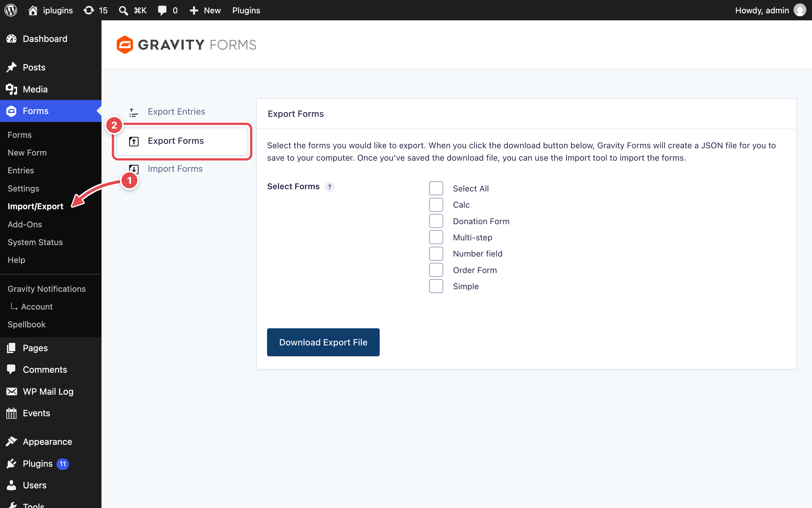The image size is (812, 508).
Task: Check the Order Form checkbox
Action: (436, 270)
